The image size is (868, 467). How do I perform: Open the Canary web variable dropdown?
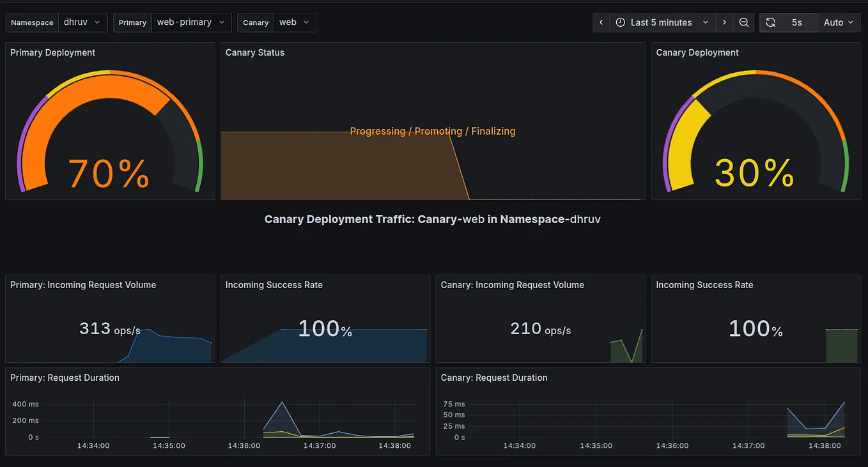(295, 22)
